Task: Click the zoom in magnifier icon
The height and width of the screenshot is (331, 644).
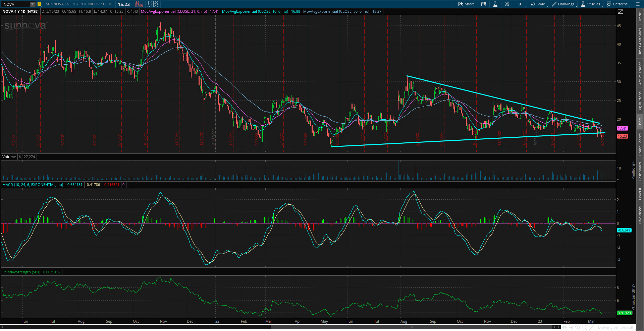Action: [578, 327]
